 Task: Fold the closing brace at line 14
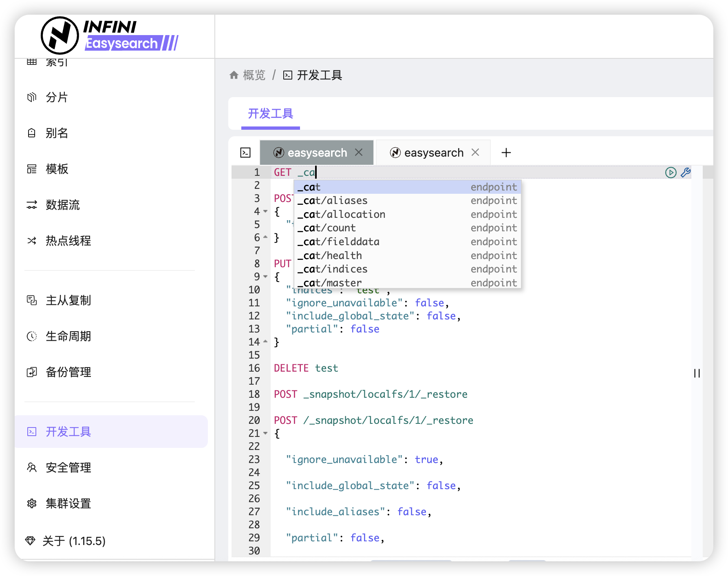pyautogui.click(x=265, y=341)
